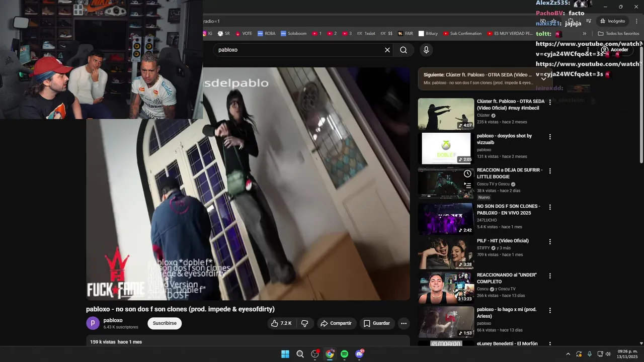Expand the Siguiente mix queue panel
Image resolution: width=644 pixels, height=362 pixels.
tap(543, 79)
